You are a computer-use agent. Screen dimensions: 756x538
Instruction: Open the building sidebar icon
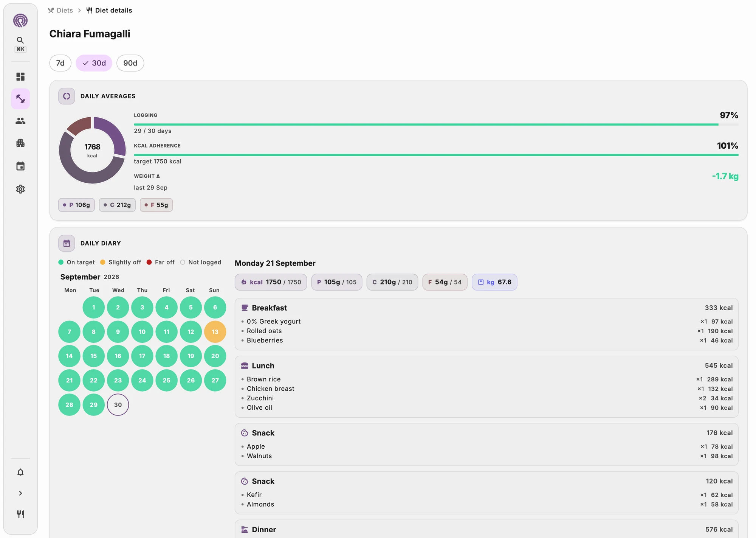[20, 143]
